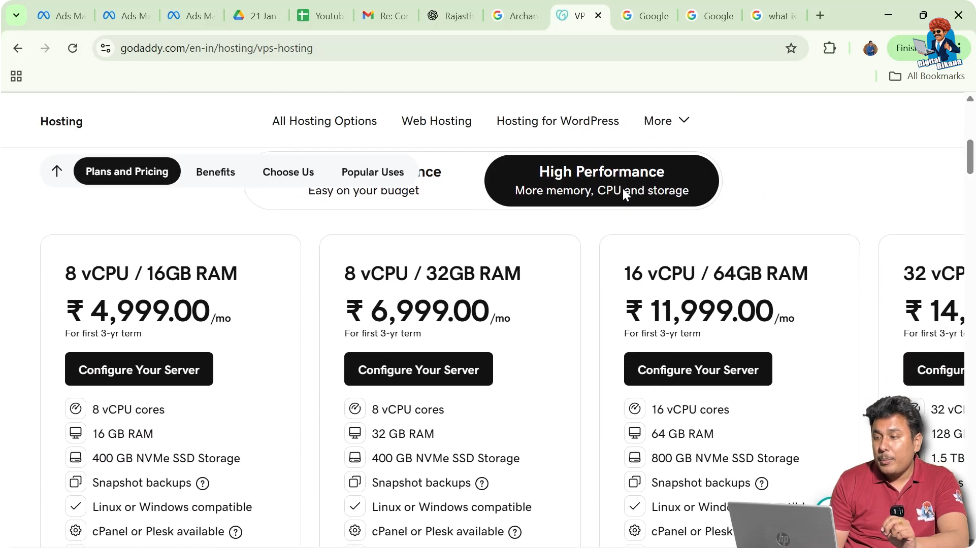The image size is (979, 548).
Task: Switch to the Youtube Sheets tab
Action: click(x=320, y=16)
